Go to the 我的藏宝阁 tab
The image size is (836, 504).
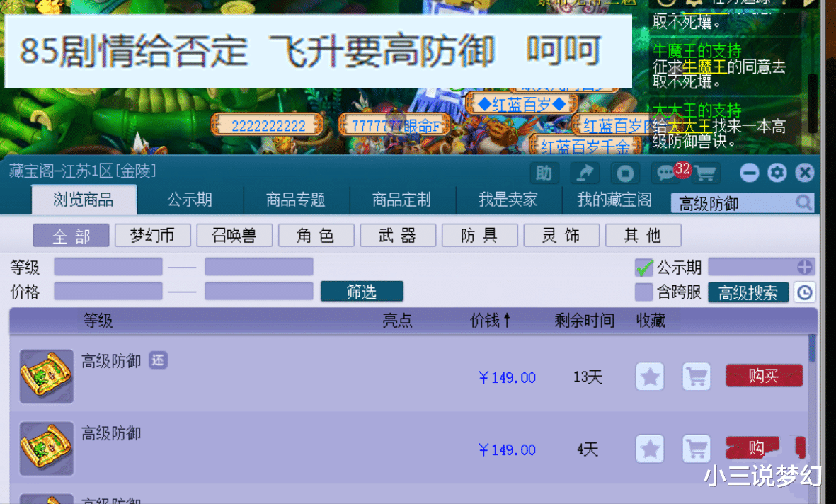pos(614,200)
